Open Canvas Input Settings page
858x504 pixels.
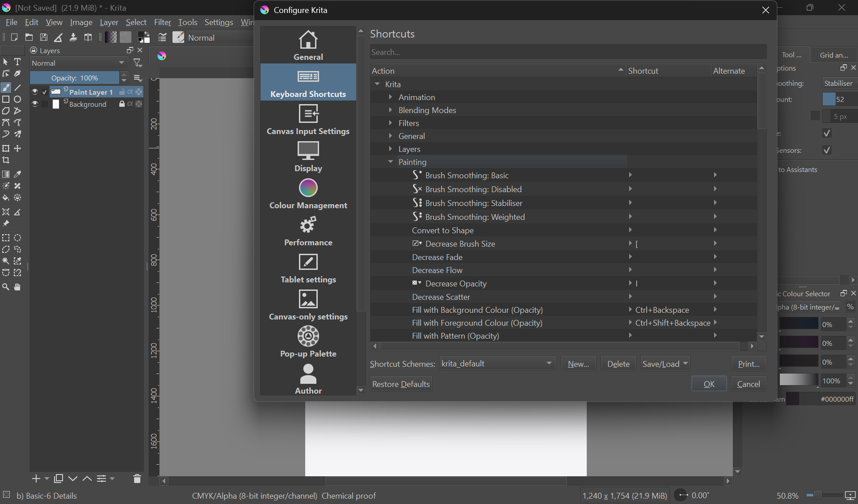point(308,119)
